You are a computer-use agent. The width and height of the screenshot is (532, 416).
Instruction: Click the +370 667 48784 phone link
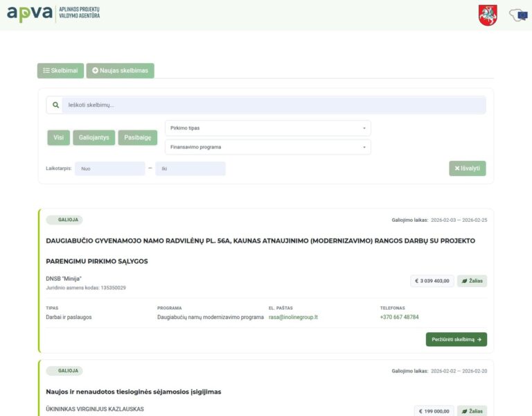(399, 317)
